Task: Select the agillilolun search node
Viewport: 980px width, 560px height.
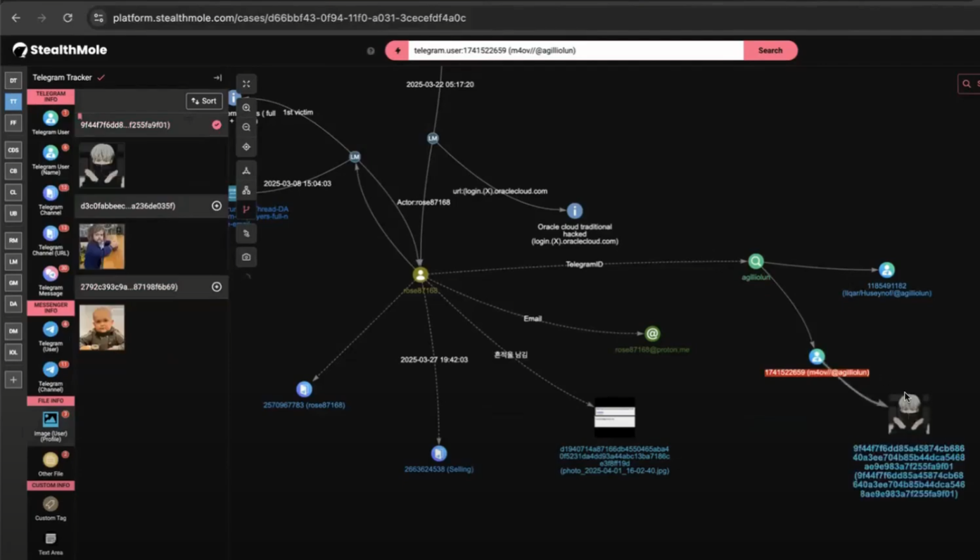Action: 756,262
